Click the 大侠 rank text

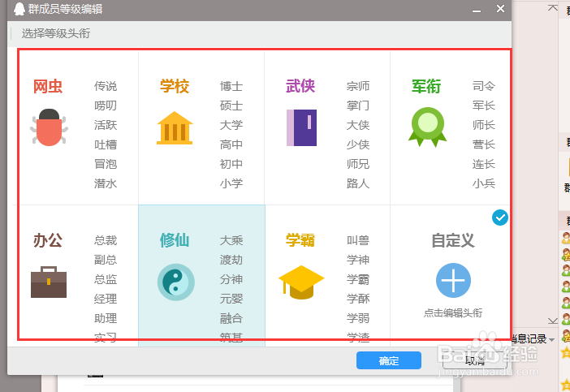click(x=358, y=125)
